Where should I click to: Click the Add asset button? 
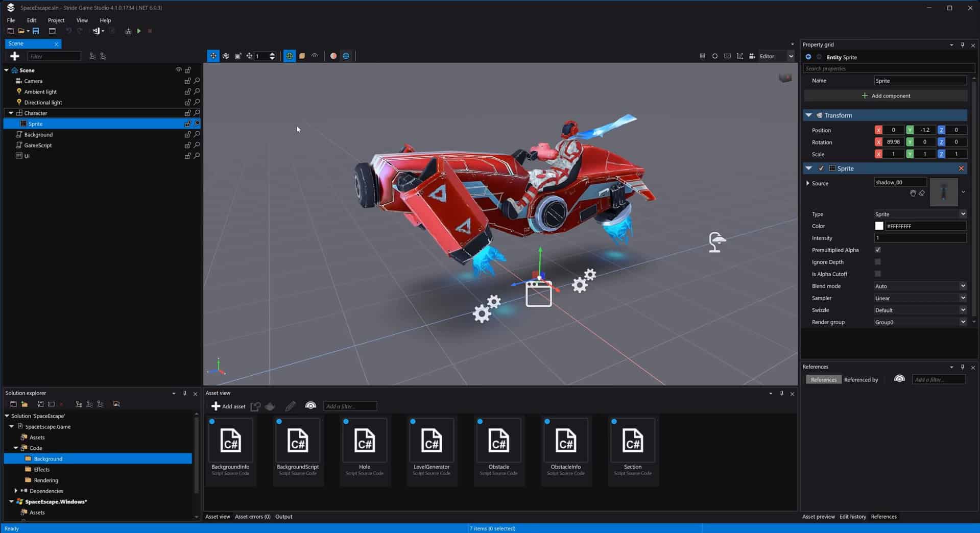pyautogui.click(x=228, y=406)
